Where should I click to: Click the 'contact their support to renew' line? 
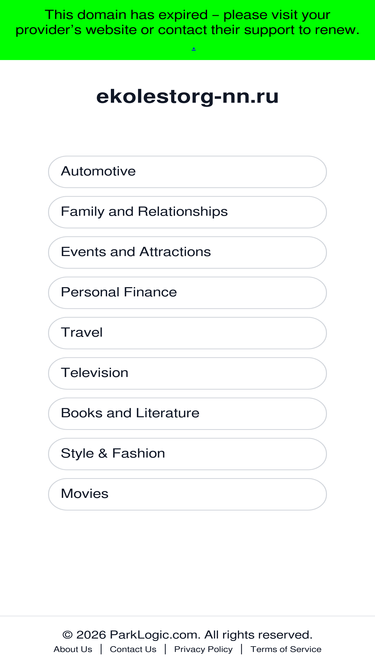[188, 30]
